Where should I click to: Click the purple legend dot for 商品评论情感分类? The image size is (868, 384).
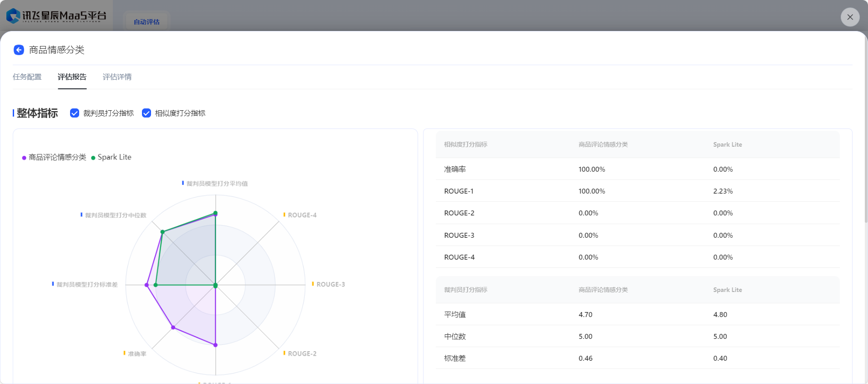[24, 158]
